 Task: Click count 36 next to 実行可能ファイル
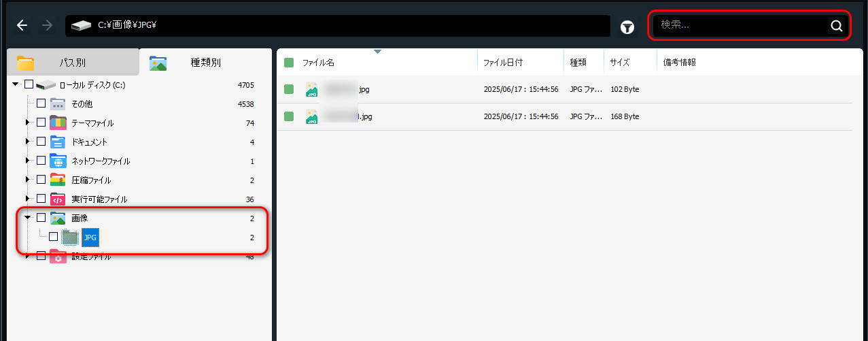[250, 199]
